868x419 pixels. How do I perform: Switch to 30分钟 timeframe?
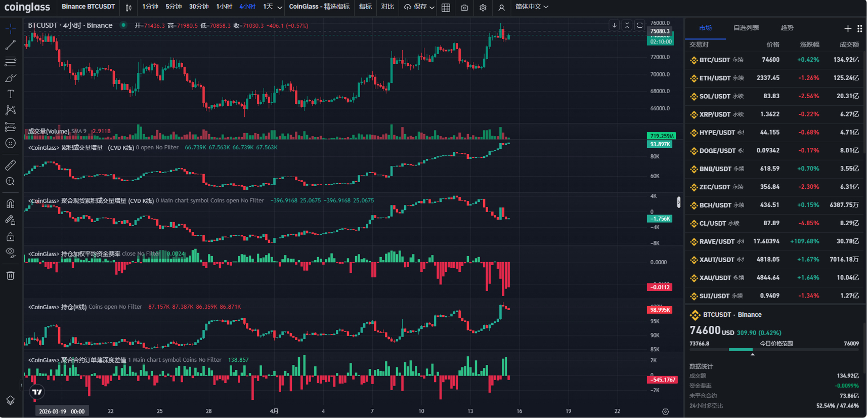(x=199, y=7)
